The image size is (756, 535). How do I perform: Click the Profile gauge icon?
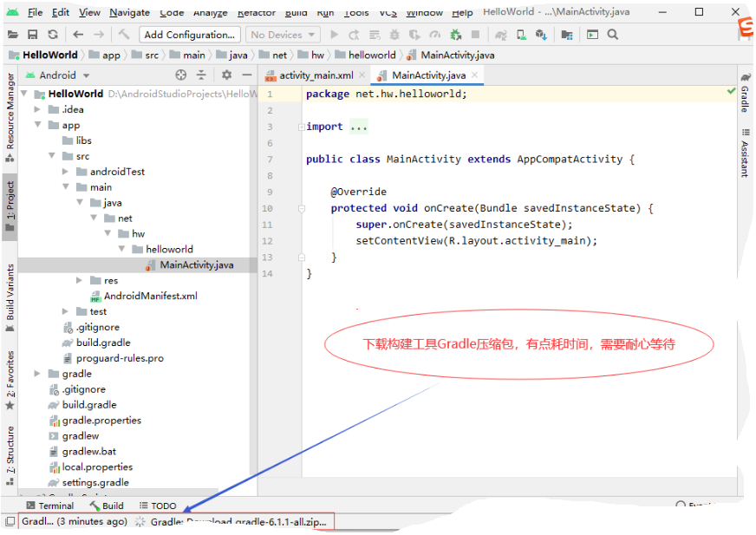pos(435,35)
